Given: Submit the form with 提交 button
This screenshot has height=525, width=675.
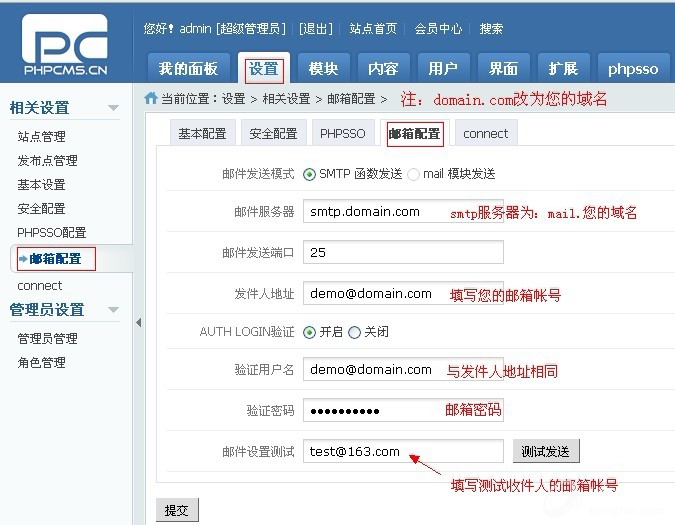Looking at the screenshot, I should 177,509.
